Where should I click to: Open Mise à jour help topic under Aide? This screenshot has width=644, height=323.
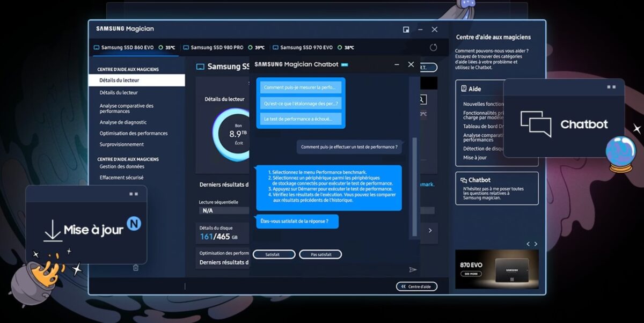[x=475, y=158]
